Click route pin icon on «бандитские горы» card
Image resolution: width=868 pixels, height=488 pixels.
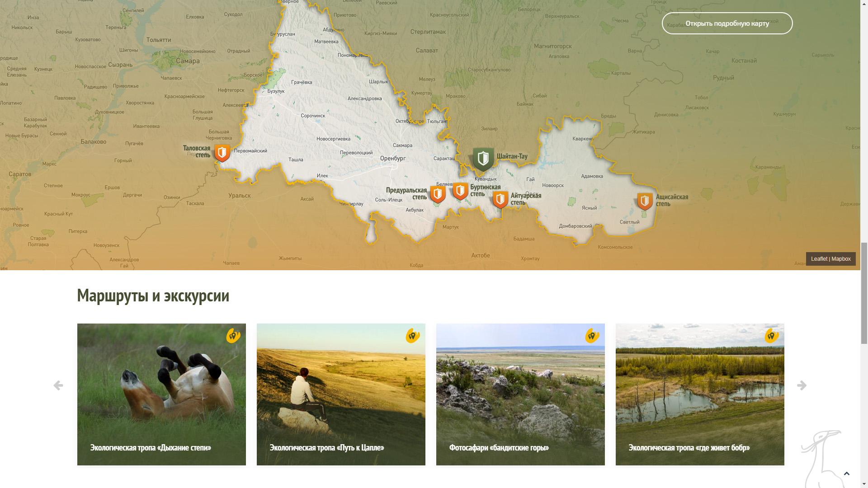pyautogui.click(x=592, y=336)
